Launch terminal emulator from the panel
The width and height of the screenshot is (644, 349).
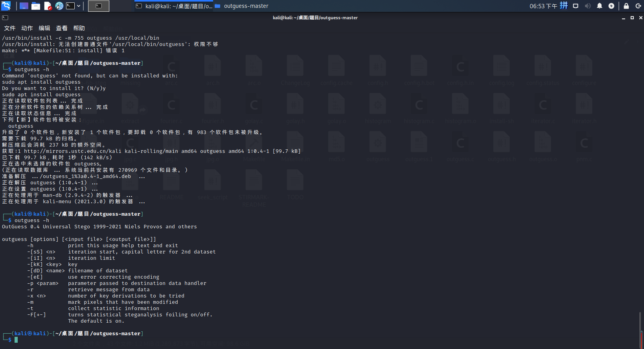70,6
